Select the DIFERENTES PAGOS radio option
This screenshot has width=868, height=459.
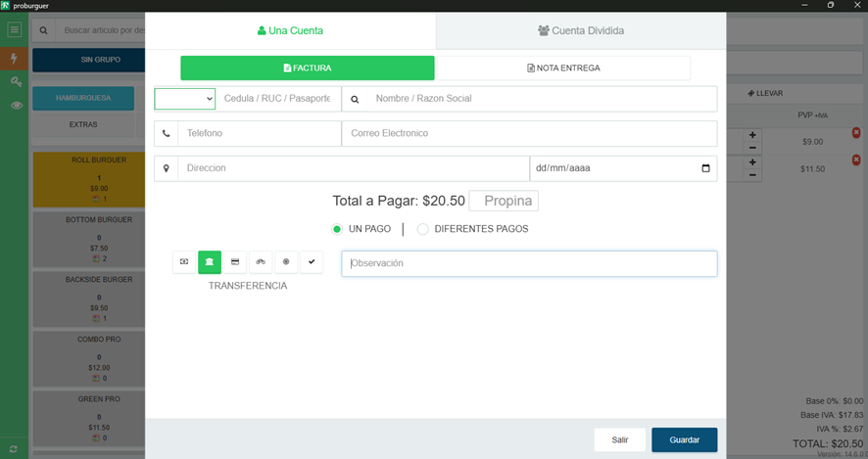(422, 229)
